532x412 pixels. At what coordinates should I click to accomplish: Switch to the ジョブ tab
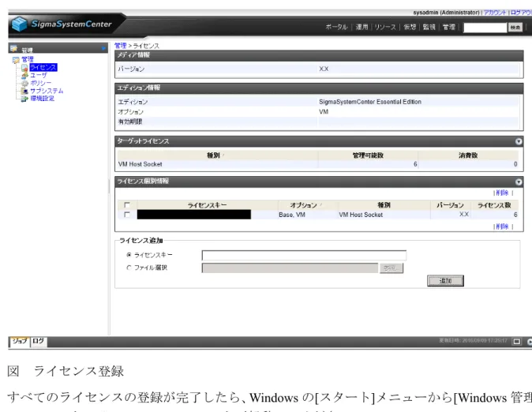tap(20, 341)
